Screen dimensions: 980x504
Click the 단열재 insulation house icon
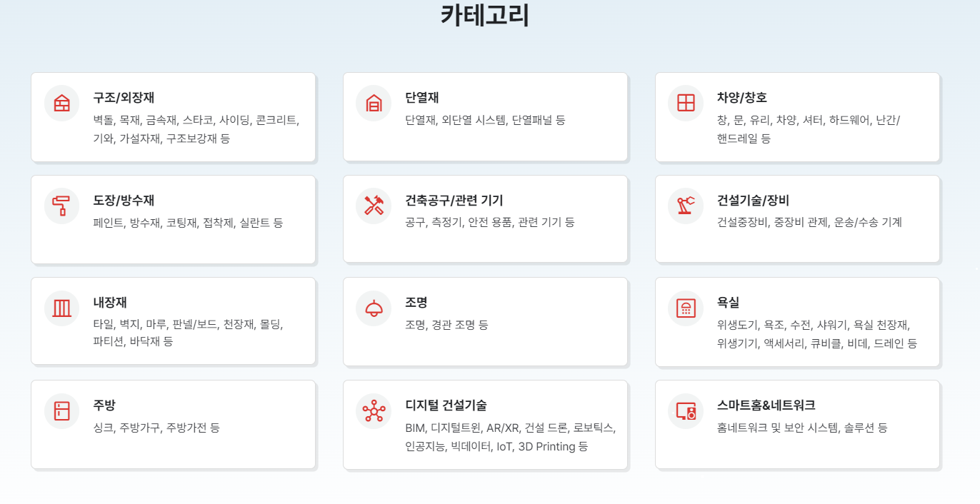coord(374,103)
